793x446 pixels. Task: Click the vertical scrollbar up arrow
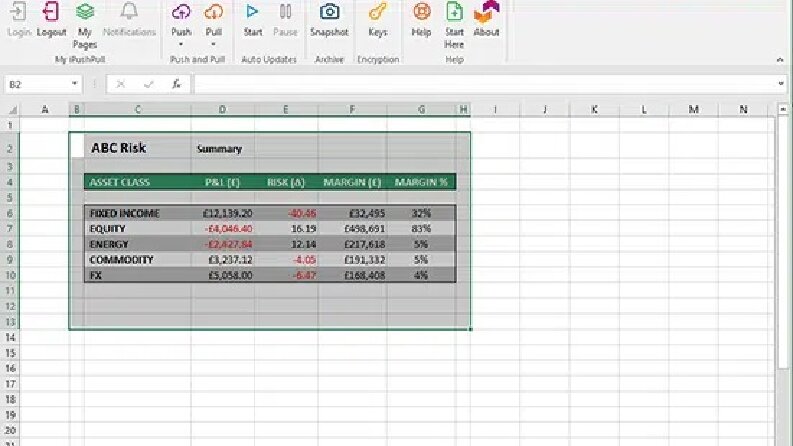[x=783, y=109]
